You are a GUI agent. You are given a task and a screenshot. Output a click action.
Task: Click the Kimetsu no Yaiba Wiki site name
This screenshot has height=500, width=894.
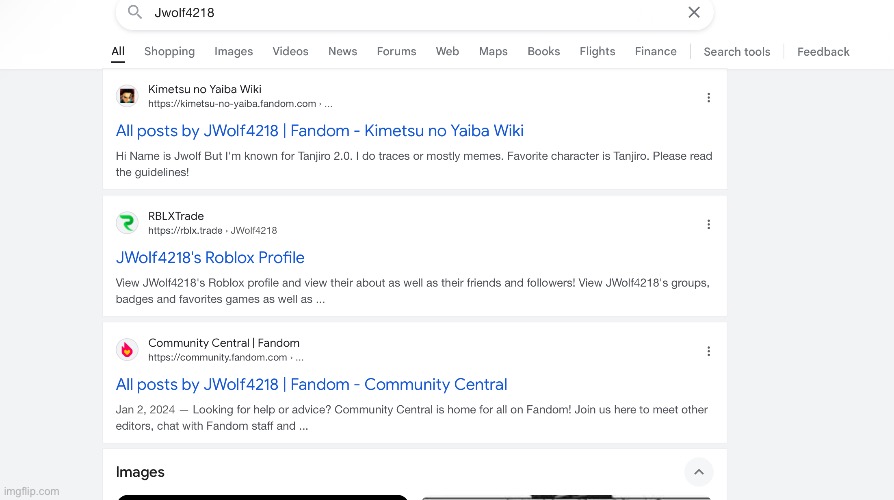pos(205,89)
